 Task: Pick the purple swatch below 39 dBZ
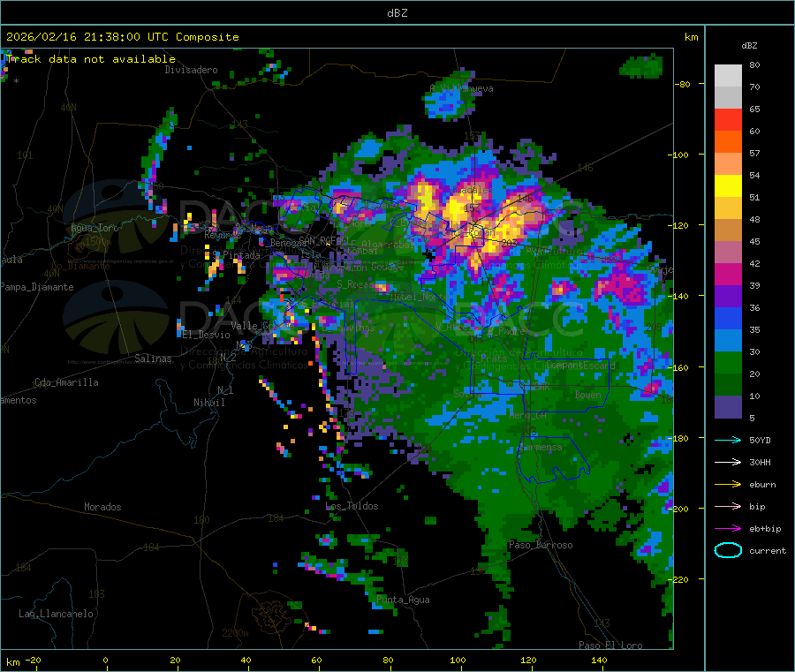(728, 297)
